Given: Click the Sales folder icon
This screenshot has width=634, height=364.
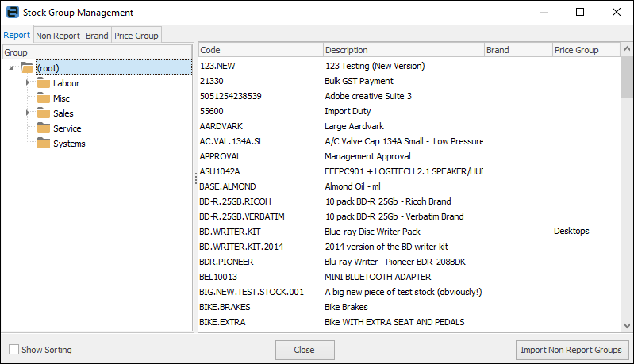Looking at the screenshot, I should (x=44, y=113).
